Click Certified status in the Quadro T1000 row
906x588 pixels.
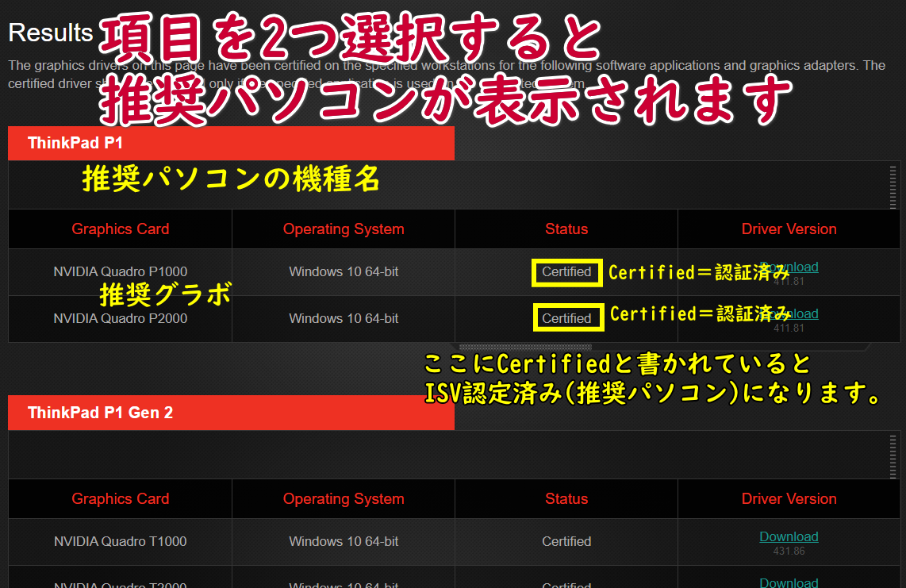[x=566, y=542]
